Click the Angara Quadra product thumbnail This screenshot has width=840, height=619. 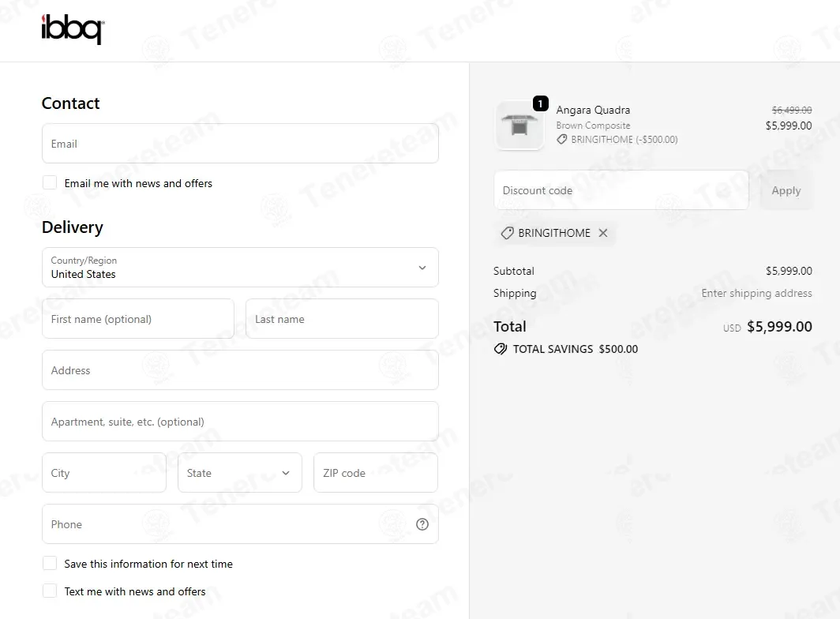[519, 126]
